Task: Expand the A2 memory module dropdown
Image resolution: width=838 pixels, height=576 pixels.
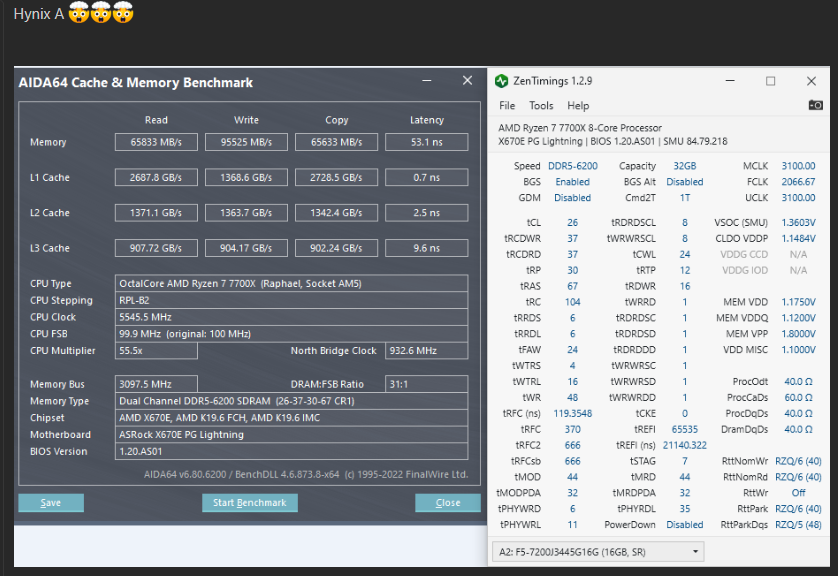Action: click(x=598, y=552)
